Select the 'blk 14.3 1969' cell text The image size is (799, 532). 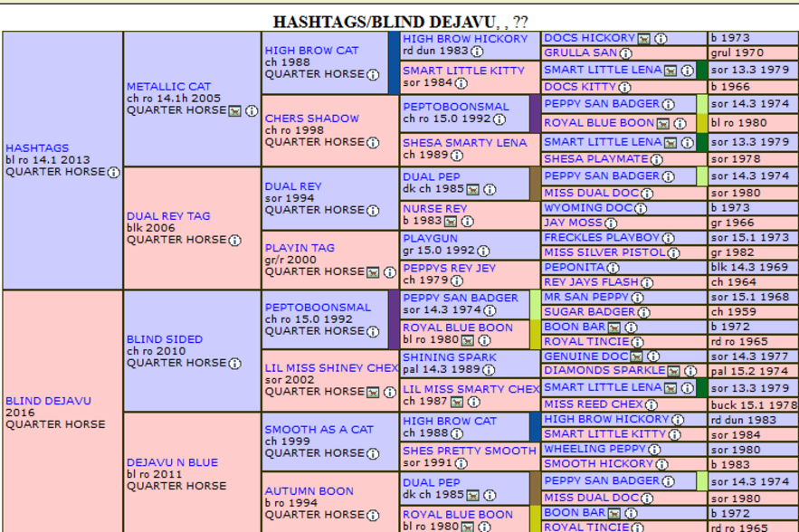point(749,267)
